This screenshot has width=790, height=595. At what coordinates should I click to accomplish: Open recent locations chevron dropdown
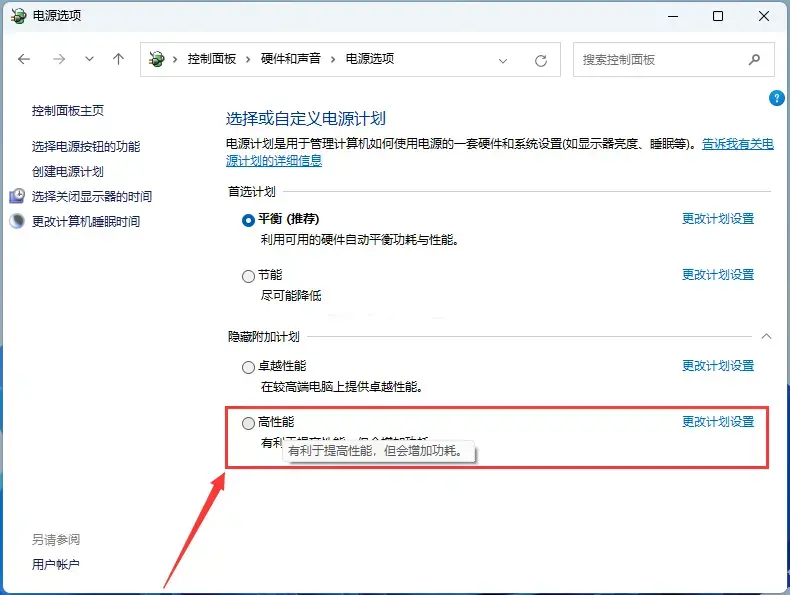tap(89, 59)
